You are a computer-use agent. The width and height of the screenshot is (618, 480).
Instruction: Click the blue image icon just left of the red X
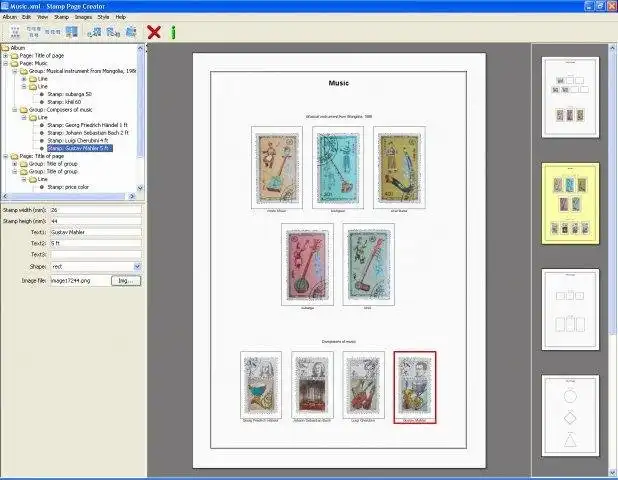131,32
